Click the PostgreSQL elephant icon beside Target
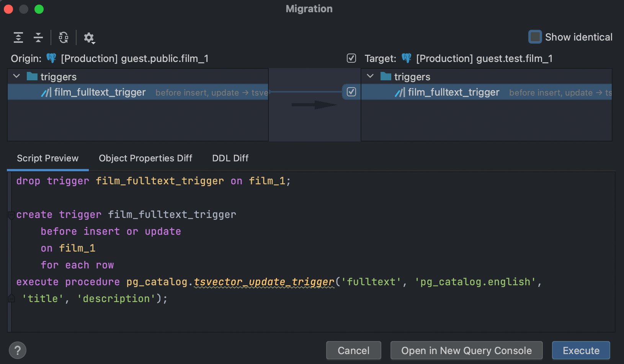This screenshot has height=364, width=624. click(407, 58)
